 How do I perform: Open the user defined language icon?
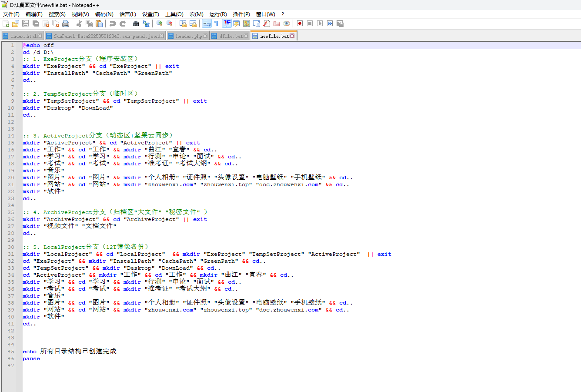click(237, 23)
